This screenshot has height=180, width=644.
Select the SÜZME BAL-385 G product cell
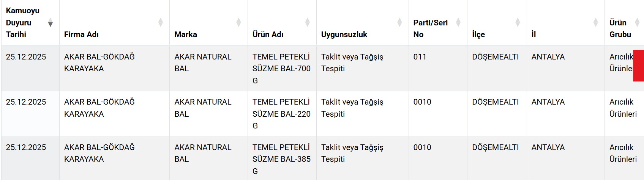281,159
